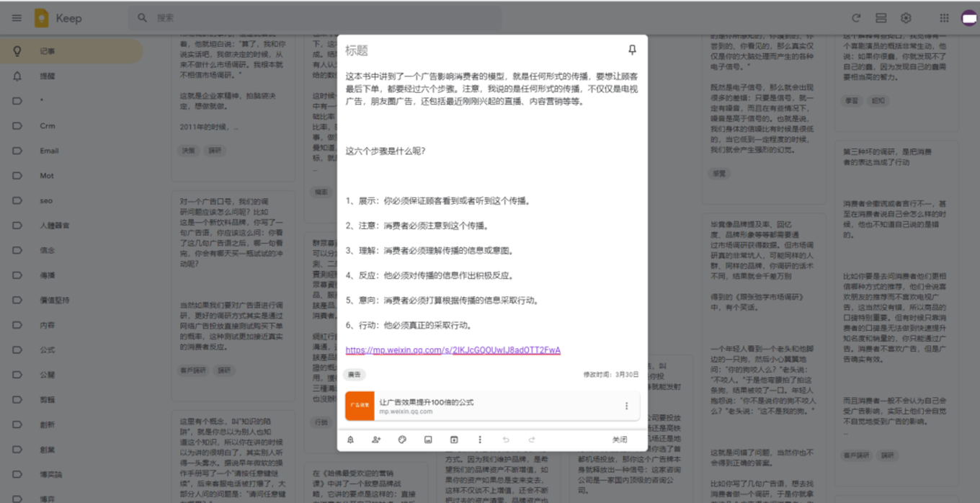The width and height of the screenshot is (980, 503).
Task: Switch to list view with the layout icon
Action: [x=881, y=18]
